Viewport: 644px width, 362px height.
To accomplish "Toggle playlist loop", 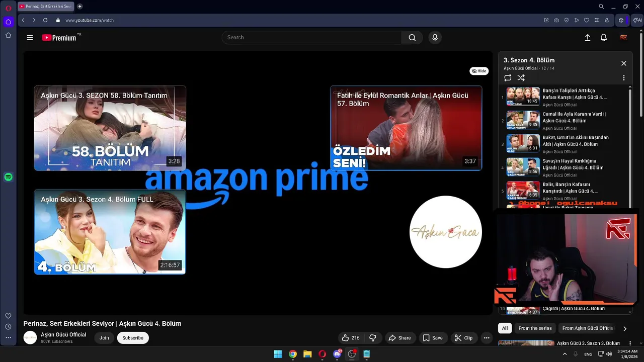I will click(x=508, y=78).
